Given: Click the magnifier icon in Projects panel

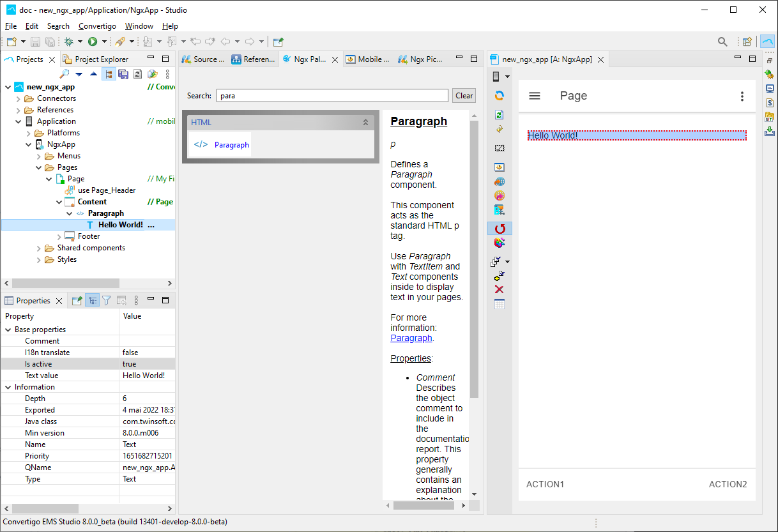Looking at the screenshot, I should point(64,74).
